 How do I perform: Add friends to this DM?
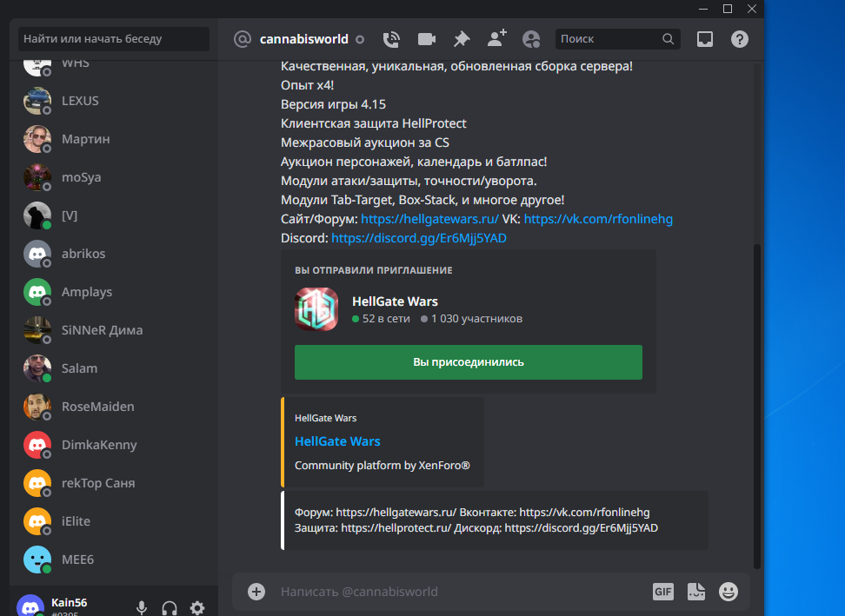pos(497,39)
